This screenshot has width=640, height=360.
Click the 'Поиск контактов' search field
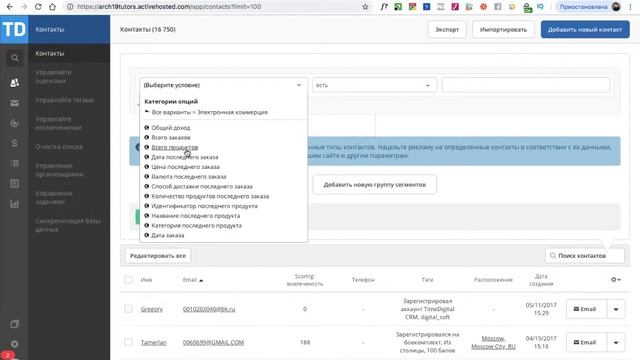(x=584, y=256)
